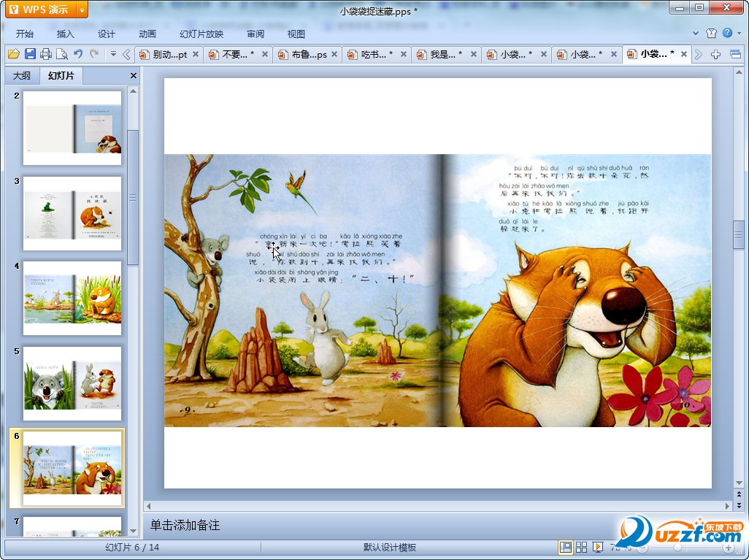Viewport: 749px width, 560px height.
Task: Go to previous slide using double-up arrow
Action: 739,494
